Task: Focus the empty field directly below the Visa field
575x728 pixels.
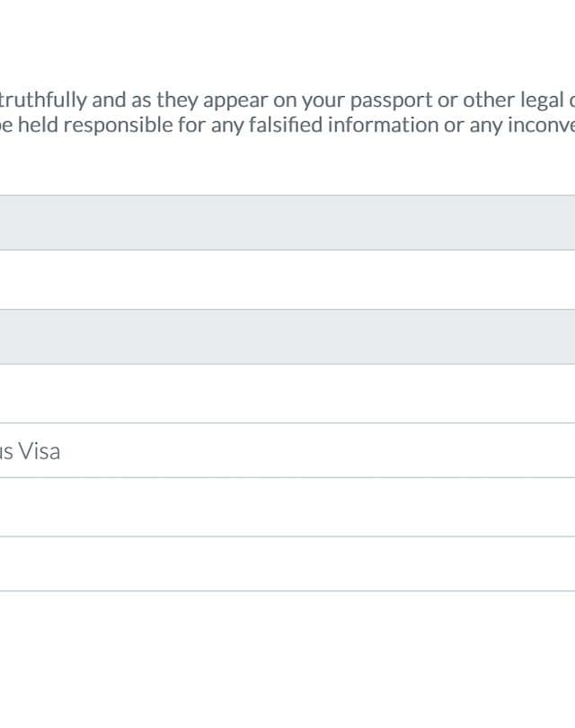Action: pos(287,507)
